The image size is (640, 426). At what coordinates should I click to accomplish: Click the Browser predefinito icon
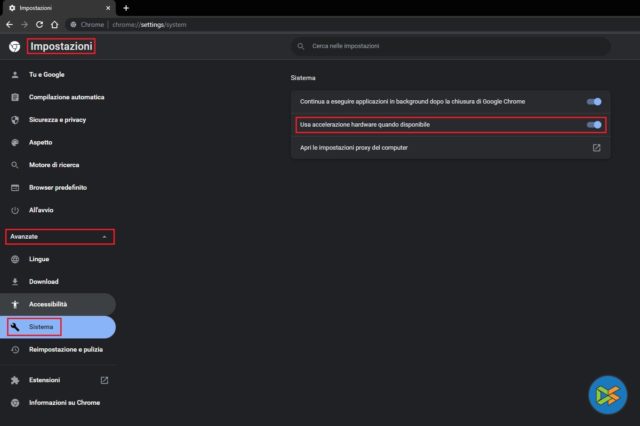[x=15, y=187]
